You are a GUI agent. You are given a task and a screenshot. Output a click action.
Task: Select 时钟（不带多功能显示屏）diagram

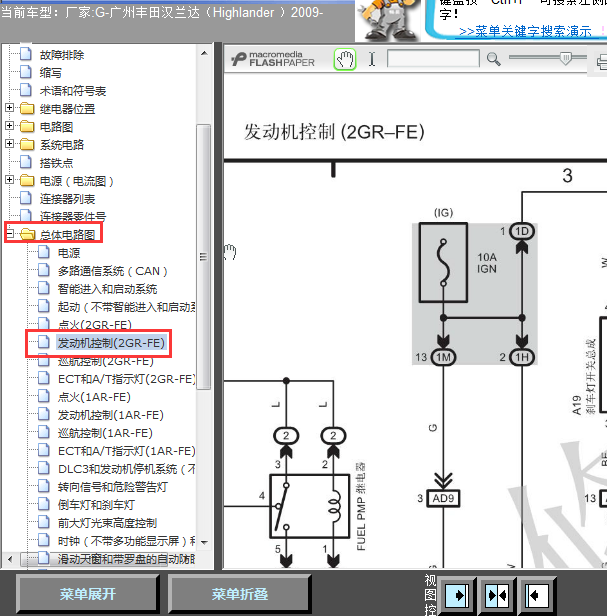pyautogui.click(x=127, y=541)
